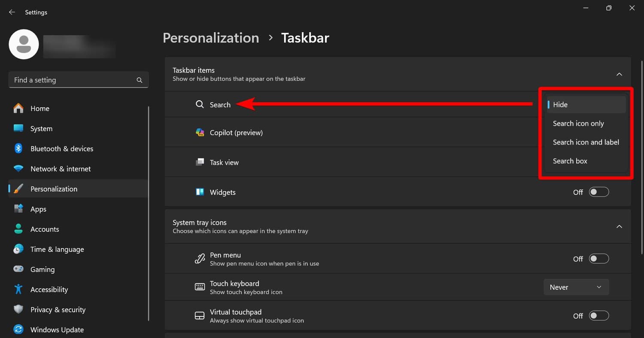The width and height of the screenshot is (644, 338).
Task: Select the 'Search icon and label' option
Action: click(586, 142)
